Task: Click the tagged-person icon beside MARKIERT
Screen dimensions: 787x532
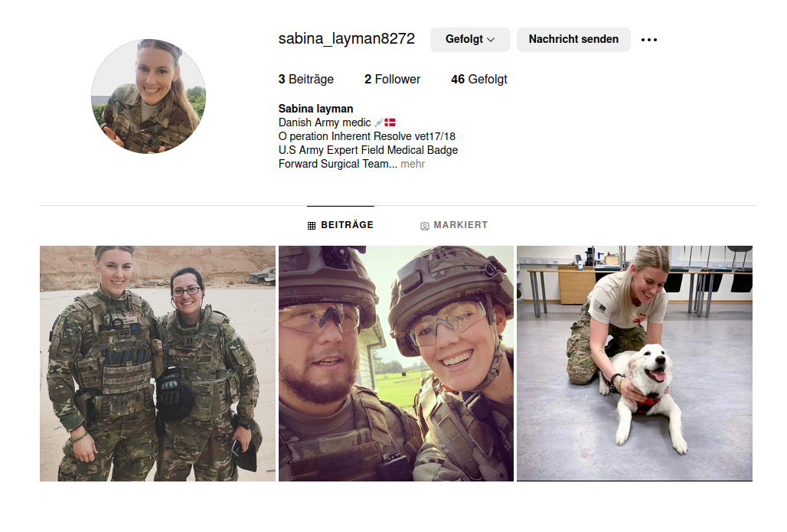Action: (425, 226)
